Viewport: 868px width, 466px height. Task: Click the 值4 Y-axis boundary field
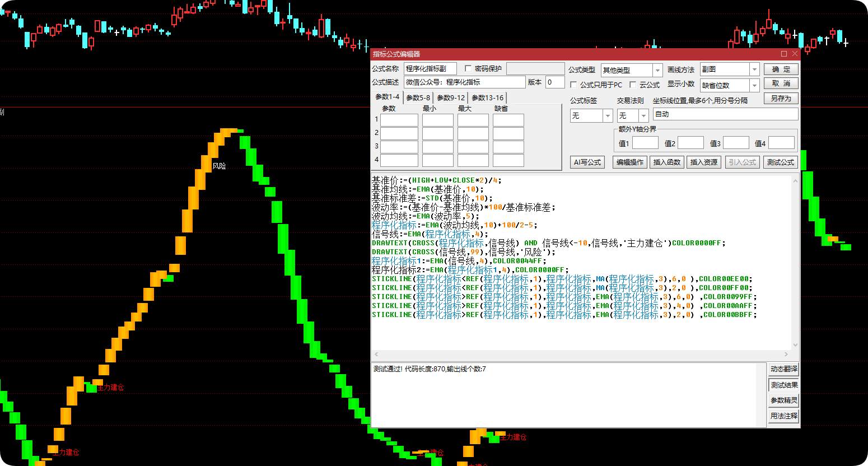[x=781, y=143]
